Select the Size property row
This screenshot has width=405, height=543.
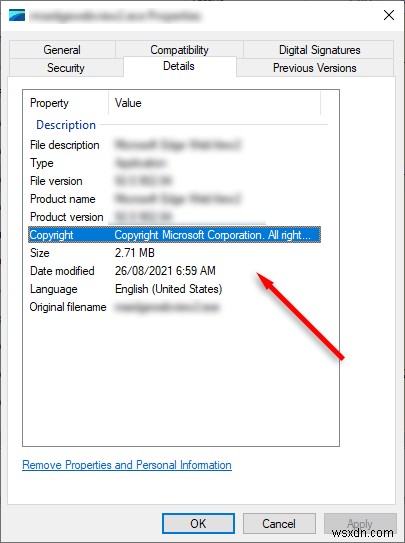(174, 253)
